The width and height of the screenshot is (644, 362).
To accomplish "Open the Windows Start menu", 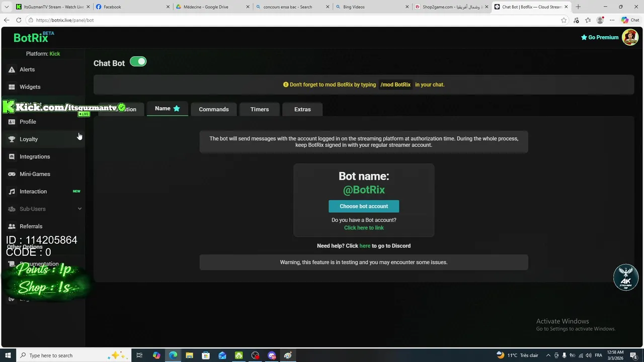I will point(8,355).
